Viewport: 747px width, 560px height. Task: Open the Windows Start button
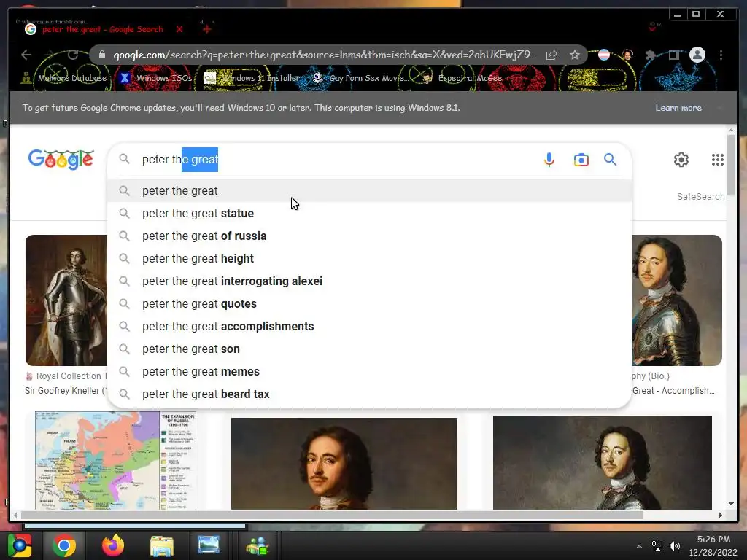coord(20,545)
